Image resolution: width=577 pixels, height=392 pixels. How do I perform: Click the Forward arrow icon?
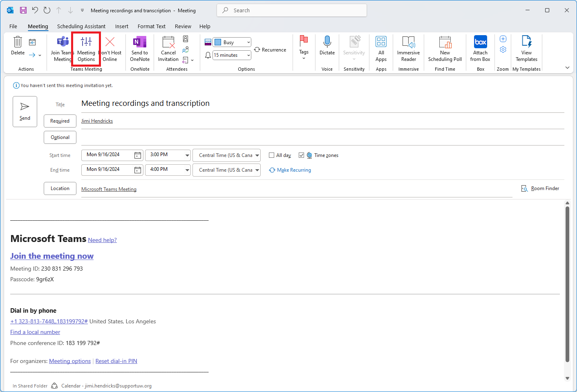[x=32, y=55]
